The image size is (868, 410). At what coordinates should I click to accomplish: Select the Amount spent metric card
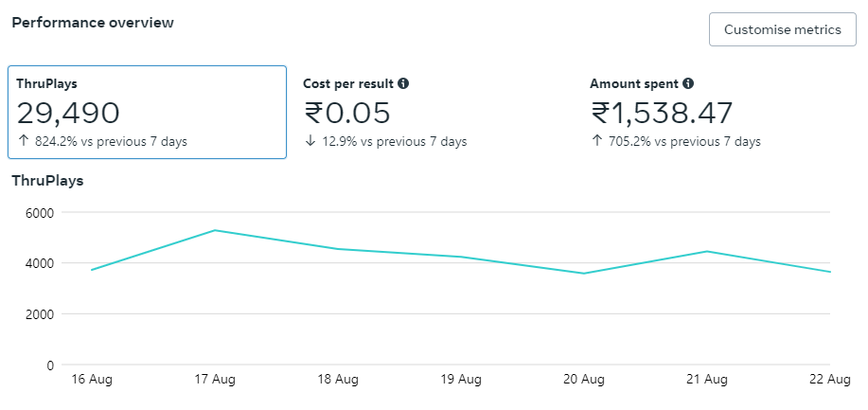pos(719,112)
